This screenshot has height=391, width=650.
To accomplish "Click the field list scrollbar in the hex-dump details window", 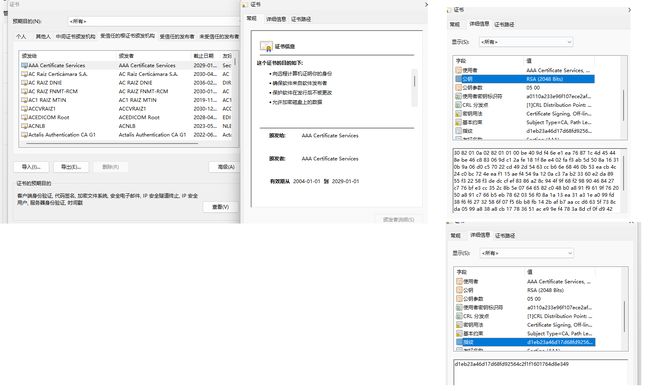I will (623, 97).
